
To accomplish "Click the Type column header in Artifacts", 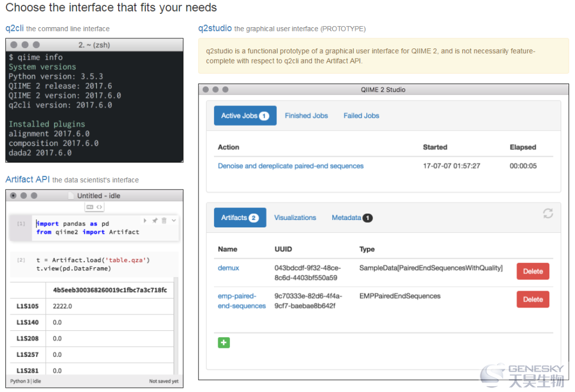I will (x=367, y=249).
